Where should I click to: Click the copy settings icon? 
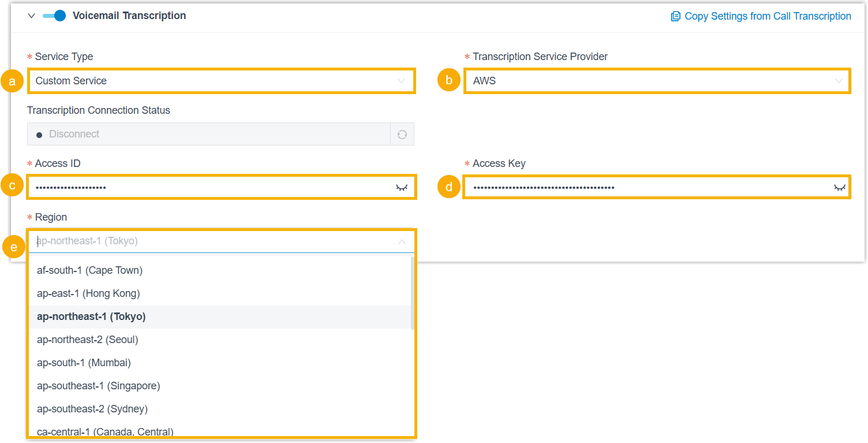pos(676,16)
